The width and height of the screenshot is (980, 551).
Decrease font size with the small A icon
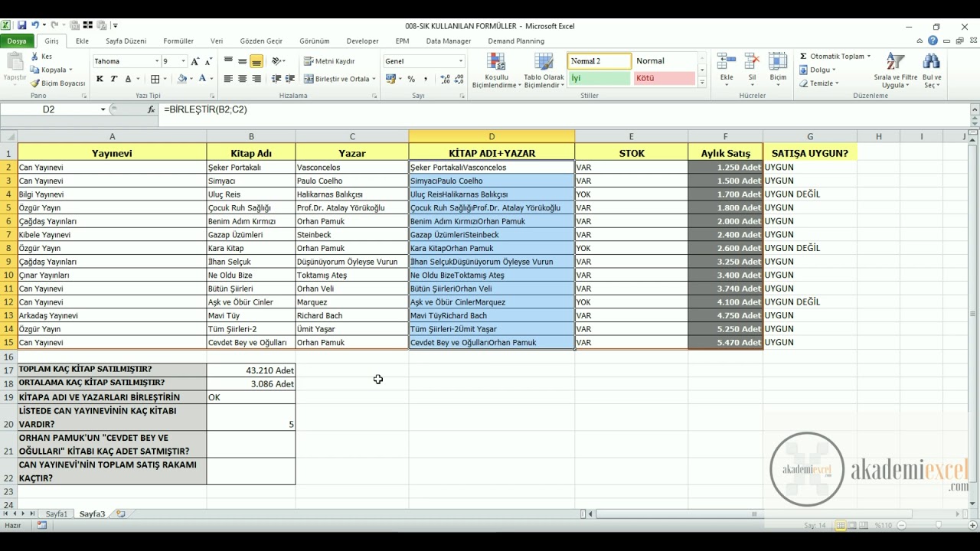click(207, 61)
